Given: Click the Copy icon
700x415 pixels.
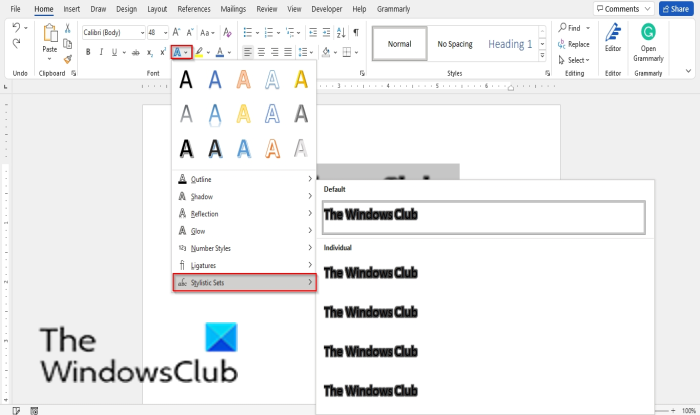Looking at the screenshot, I should point(67,44).
